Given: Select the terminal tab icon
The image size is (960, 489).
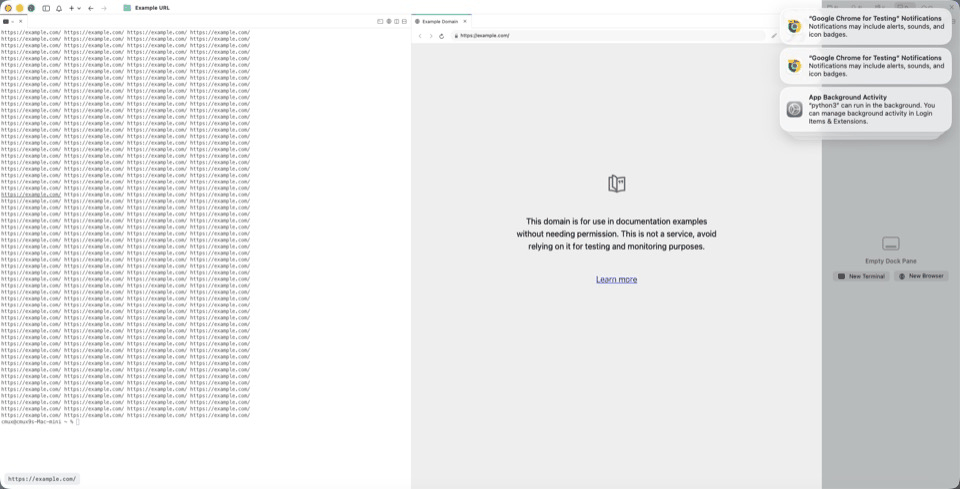Looking at the screenshot, I should [x=6, y=21].
